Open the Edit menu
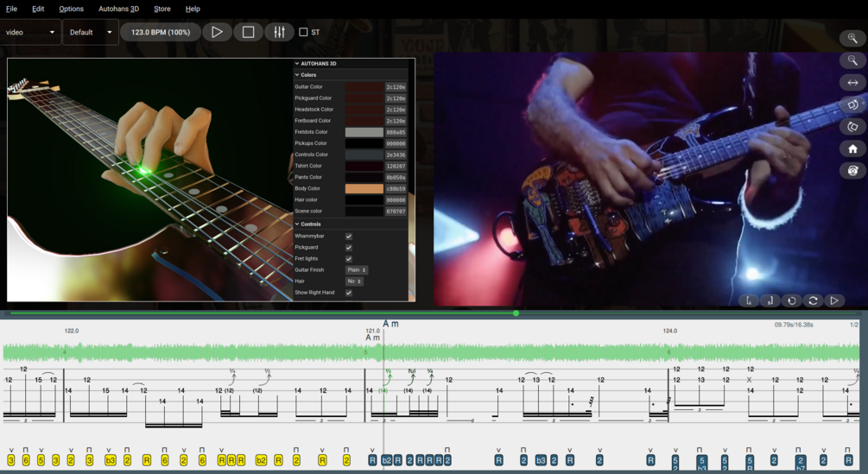Screen dimensions: 868x474 [x=38, y=9]
